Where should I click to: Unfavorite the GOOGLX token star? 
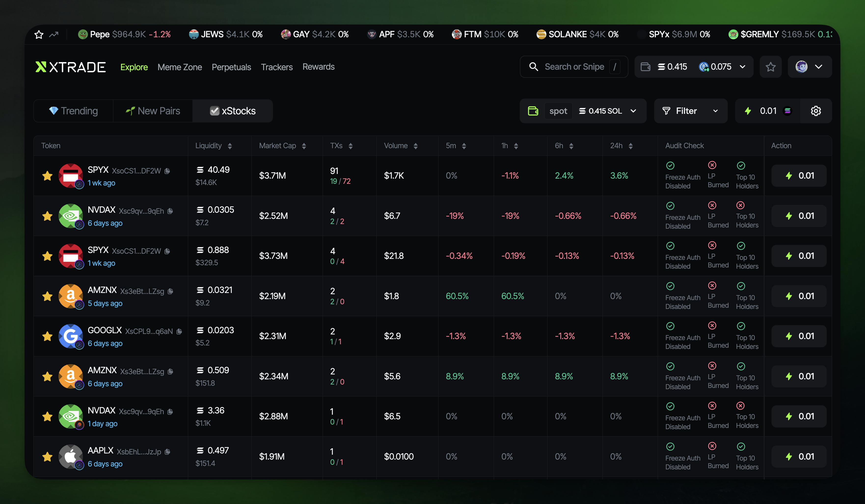tap(47, 336)
